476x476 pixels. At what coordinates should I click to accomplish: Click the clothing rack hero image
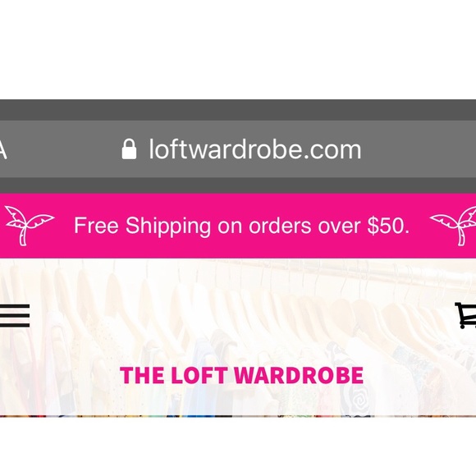[x=238, y=337]
